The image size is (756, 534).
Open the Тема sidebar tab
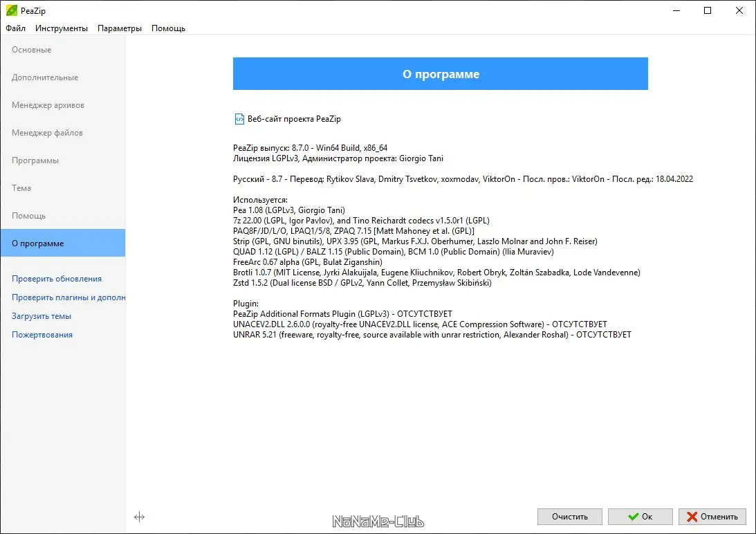63,187
